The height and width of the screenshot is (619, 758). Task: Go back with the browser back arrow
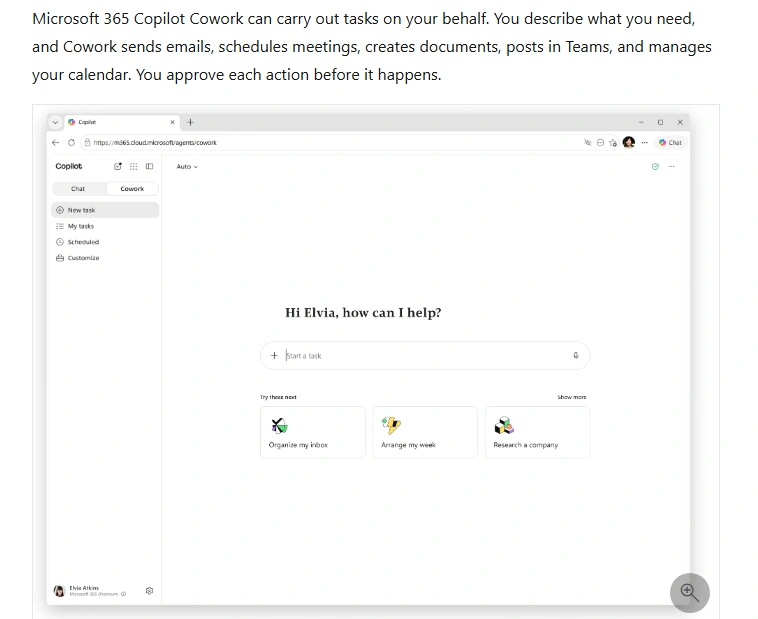(55, 143)
